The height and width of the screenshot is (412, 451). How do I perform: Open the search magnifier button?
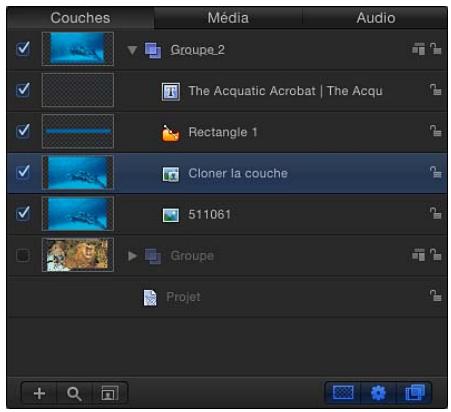[x=74, y=393]
